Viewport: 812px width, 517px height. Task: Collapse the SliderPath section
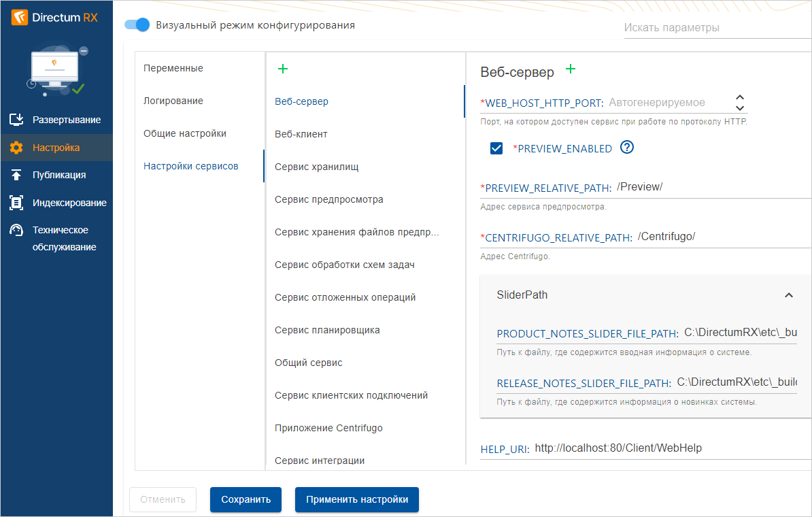click(789, 295)
